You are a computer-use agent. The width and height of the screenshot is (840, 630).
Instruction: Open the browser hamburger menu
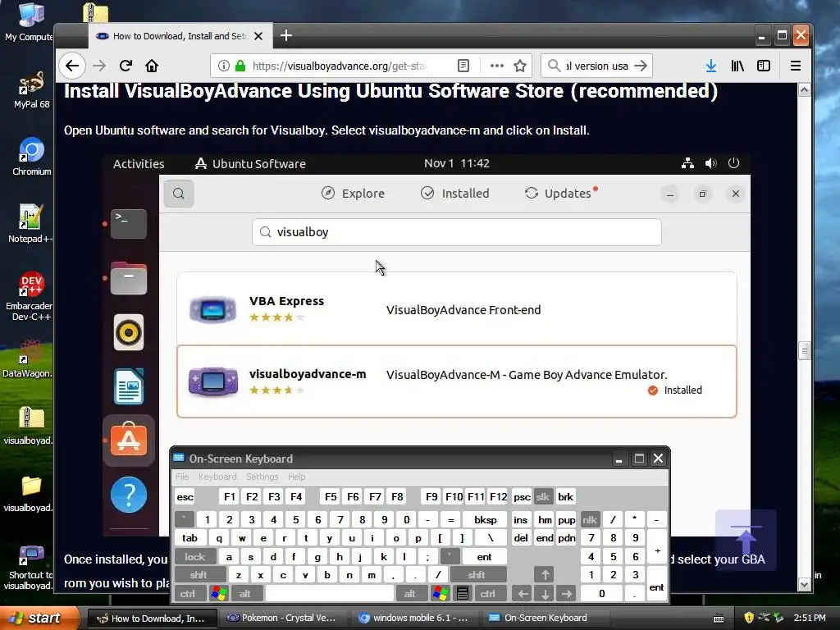tap(796, 66)
